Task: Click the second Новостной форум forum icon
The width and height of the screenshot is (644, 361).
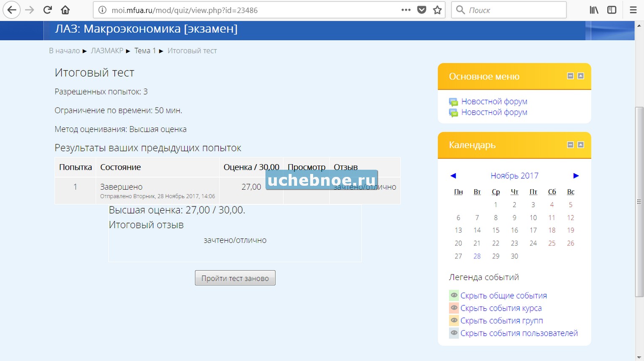Action: point(454,113)
